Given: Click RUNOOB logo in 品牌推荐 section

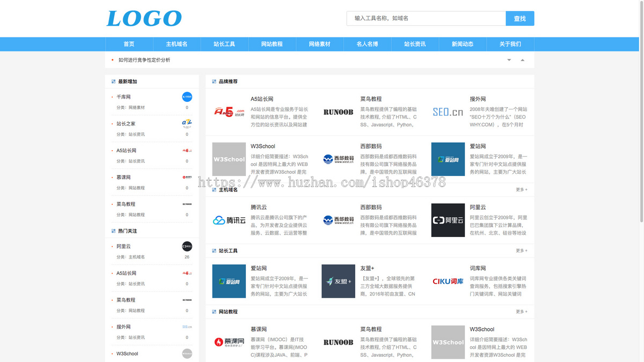Looking at the screenshot, I should 338,112.
